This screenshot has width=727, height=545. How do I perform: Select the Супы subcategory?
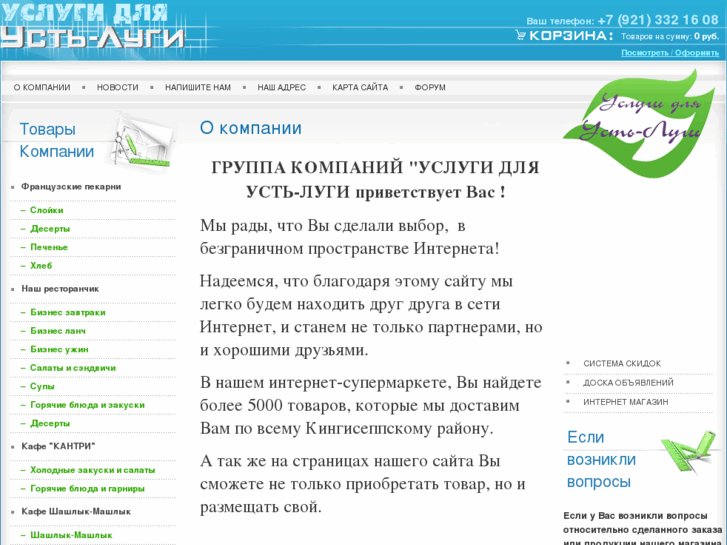(42, 386)
